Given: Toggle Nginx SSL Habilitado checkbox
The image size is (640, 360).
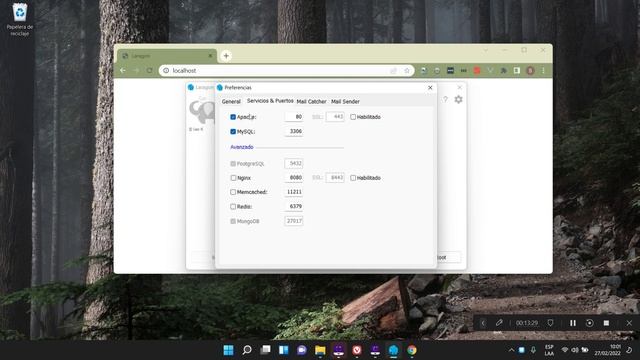Looking at the screenshot, I should tap(353, 178).
